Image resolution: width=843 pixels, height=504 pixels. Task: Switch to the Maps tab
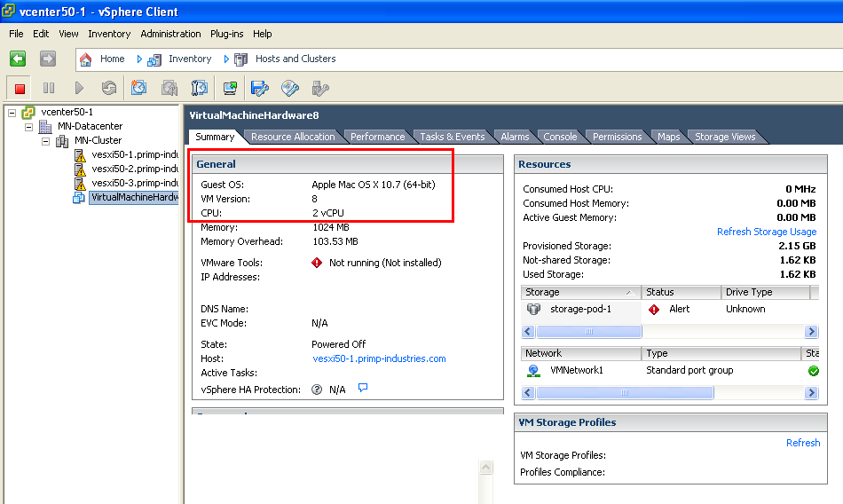point(668,137)
